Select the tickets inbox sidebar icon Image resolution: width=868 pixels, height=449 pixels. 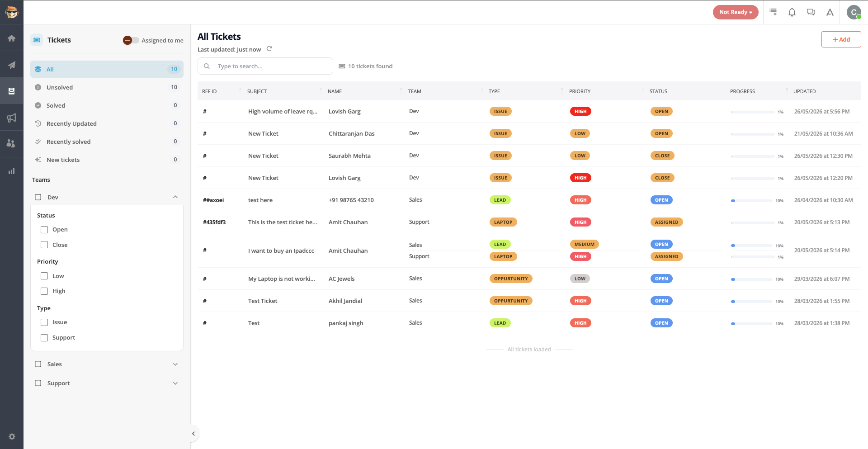[x=12, y=91]
